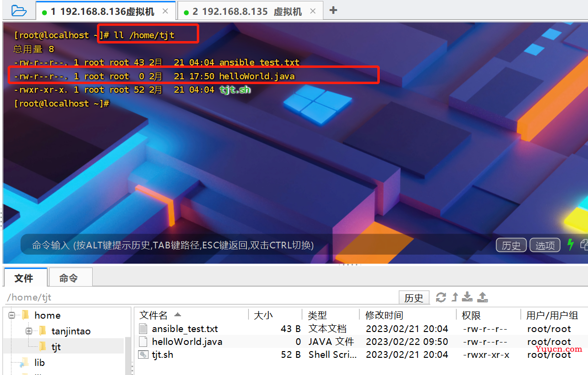Screen dimensions: 588x375
Task: Open the connection manager folder icon
Action: (x=19, y=10)
